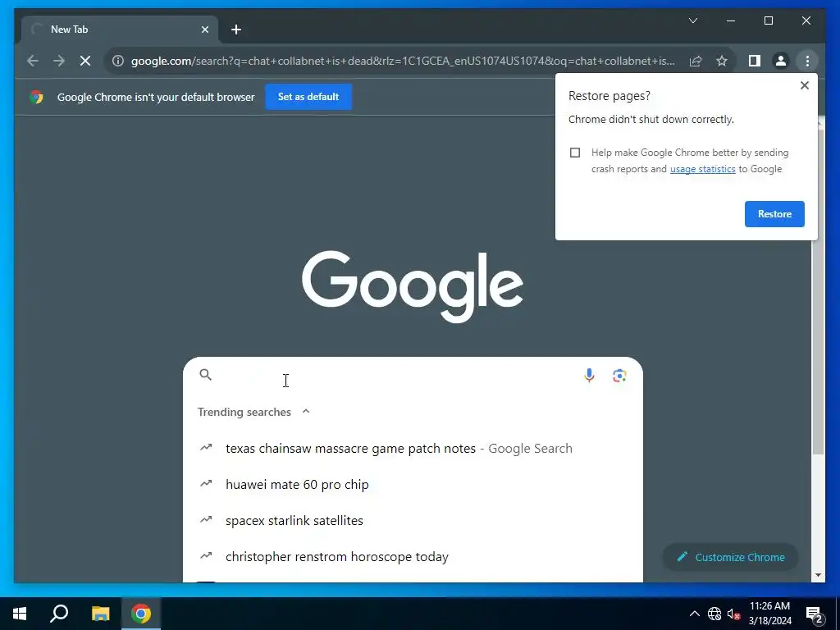840x630 pixels.
Task: Select christopher renstrom horoscope today suggestion
Action: pos(413,557)
